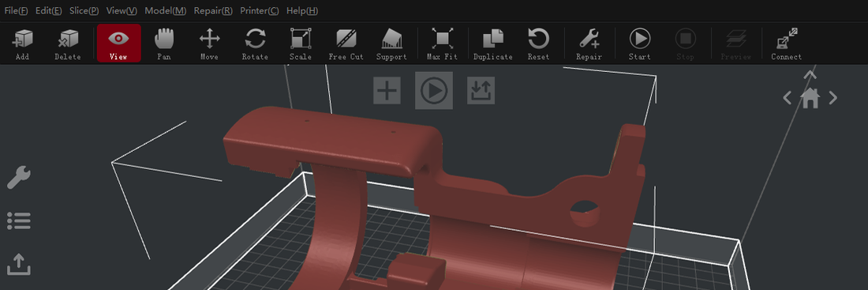Click the play overlay button in viewport

[x=434, y=90]
